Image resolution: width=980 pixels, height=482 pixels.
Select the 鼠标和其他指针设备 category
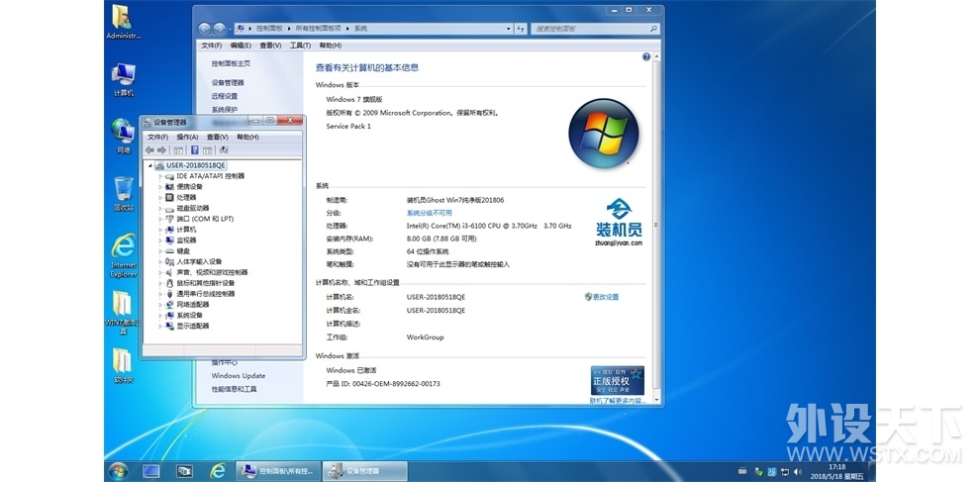(206, 283)
